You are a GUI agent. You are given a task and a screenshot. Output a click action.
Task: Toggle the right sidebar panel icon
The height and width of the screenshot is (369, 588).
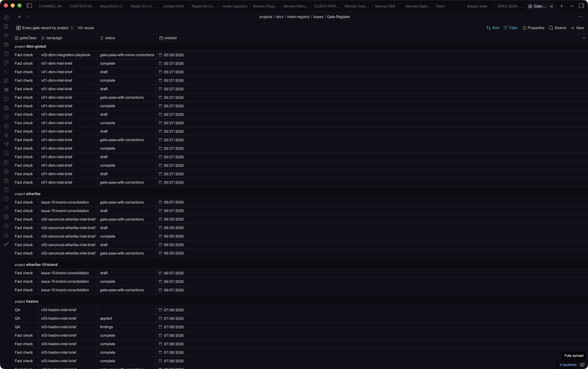[x=581, y=6]
